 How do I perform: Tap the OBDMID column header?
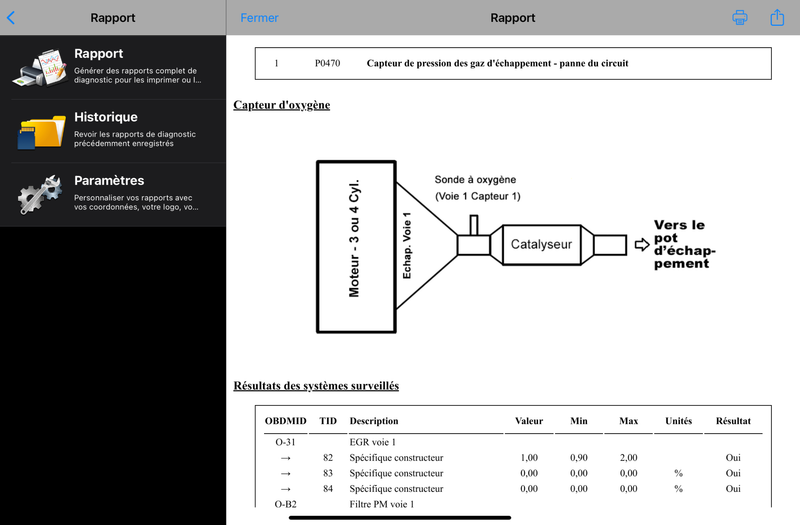coord(285,421)
